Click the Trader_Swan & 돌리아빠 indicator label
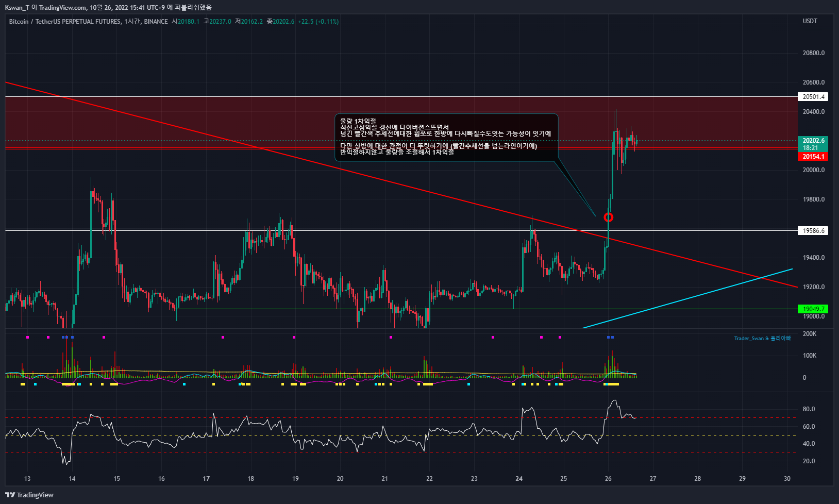The height and width of the screenshot is (504, 839). [762, 339]
